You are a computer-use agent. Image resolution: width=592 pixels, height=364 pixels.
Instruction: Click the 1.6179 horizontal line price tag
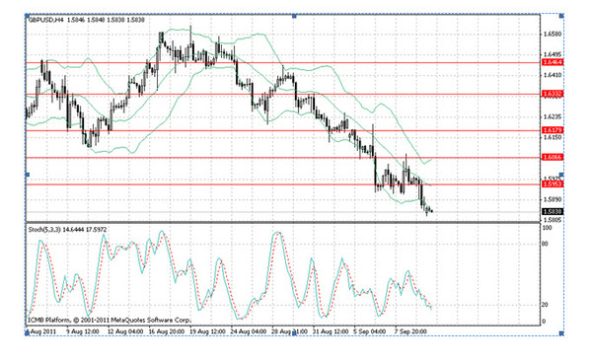[553, 130]
